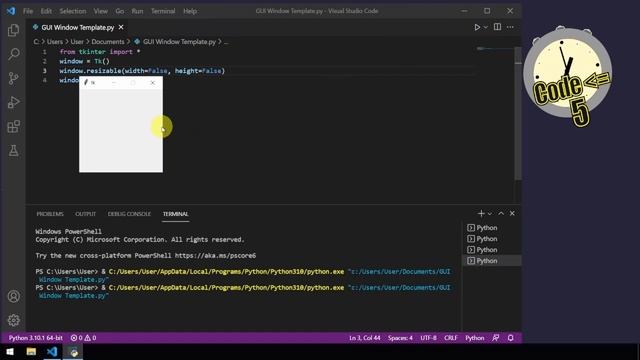Expand run options dropdown beside play button
This screenshot has width=640, height=360.
pos(486,27)
